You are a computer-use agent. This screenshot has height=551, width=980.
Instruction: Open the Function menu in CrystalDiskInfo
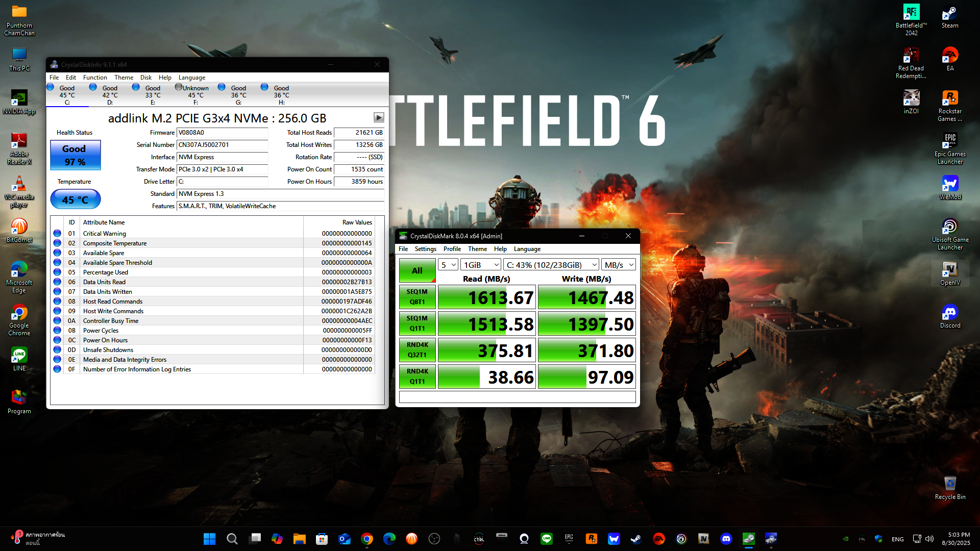point(95,78)
